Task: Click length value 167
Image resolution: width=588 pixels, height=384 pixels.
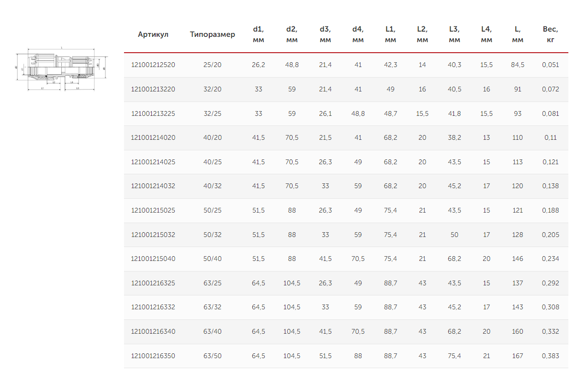Action: pyautogui.click(x=518, y=356)
